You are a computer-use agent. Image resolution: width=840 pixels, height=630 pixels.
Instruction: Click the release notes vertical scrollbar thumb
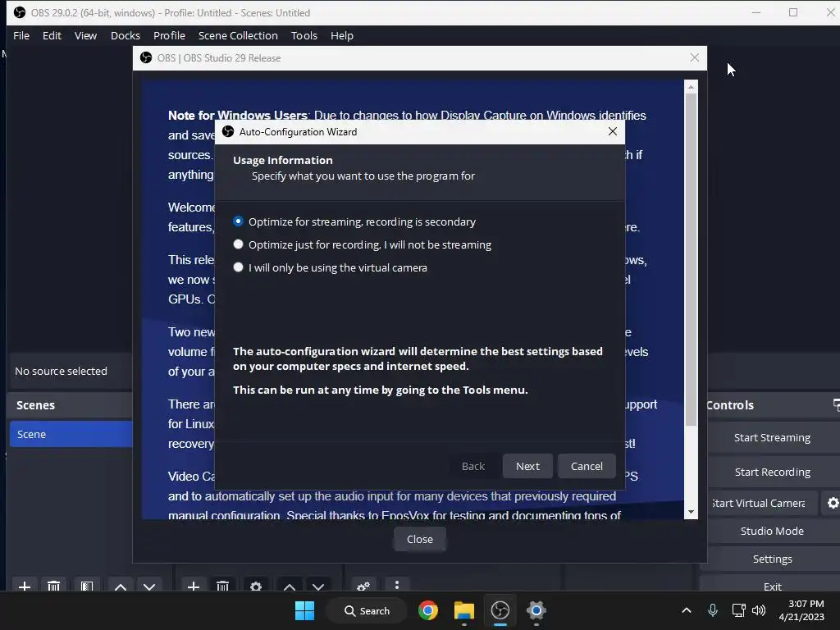click(x=691, y=259)
